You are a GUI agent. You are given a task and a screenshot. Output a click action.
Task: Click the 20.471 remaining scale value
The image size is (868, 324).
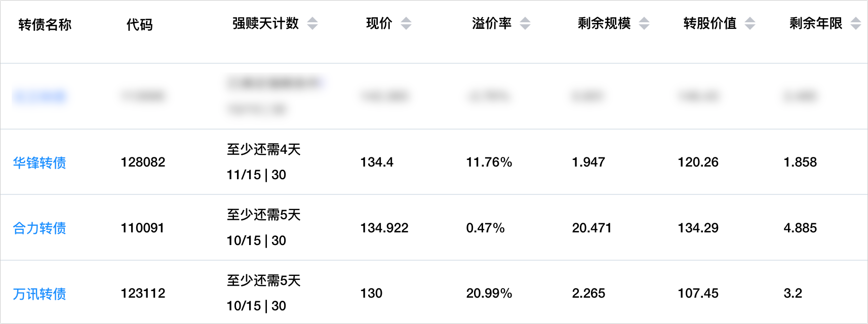pos(591,228)
